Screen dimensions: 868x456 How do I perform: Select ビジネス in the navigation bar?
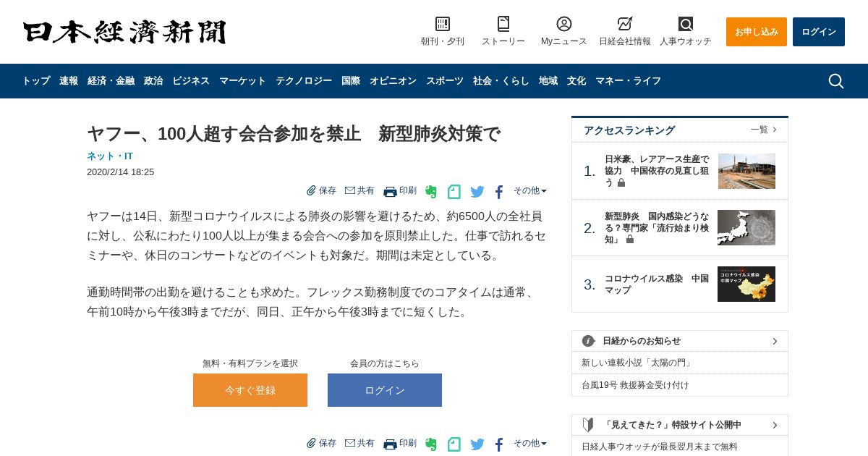pos(191,81)
